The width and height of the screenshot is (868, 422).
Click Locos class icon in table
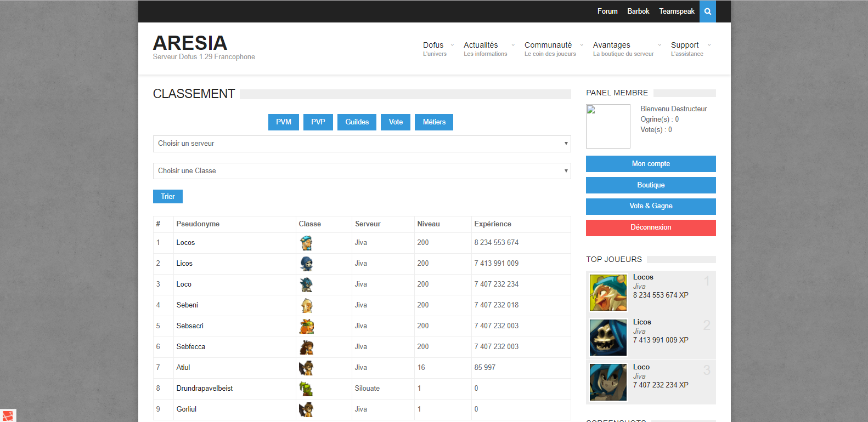[x=306, y=243]
